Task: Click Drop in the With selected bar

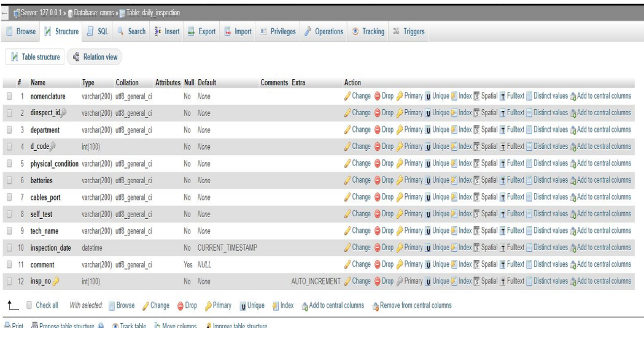Action: 187,305
